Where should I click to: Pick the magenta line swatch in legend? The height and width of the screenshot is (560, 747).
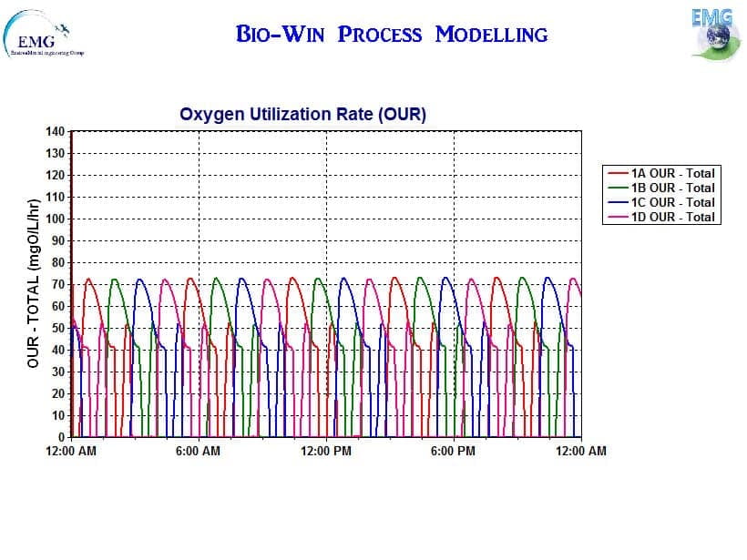click(617, 217)
